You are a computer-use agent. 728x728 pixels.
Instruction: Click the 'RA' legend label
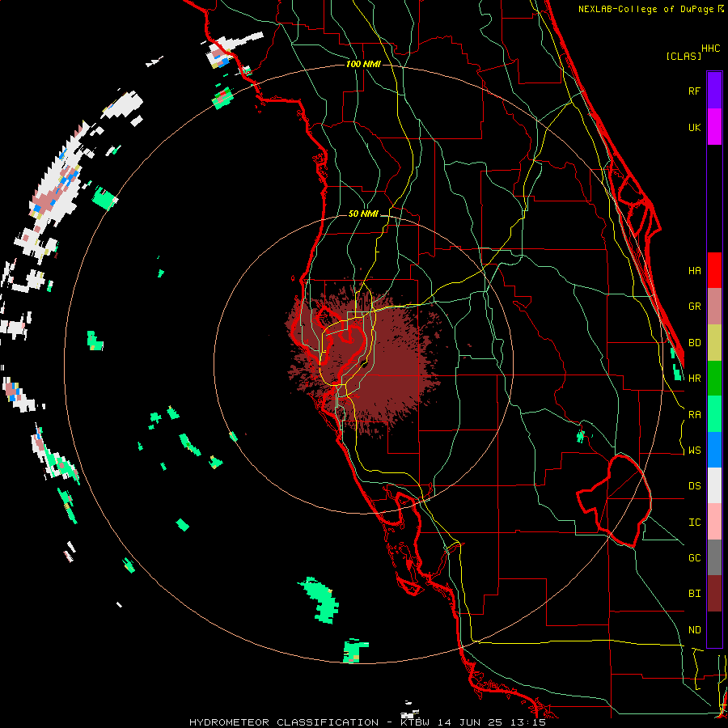click(695, 415)
